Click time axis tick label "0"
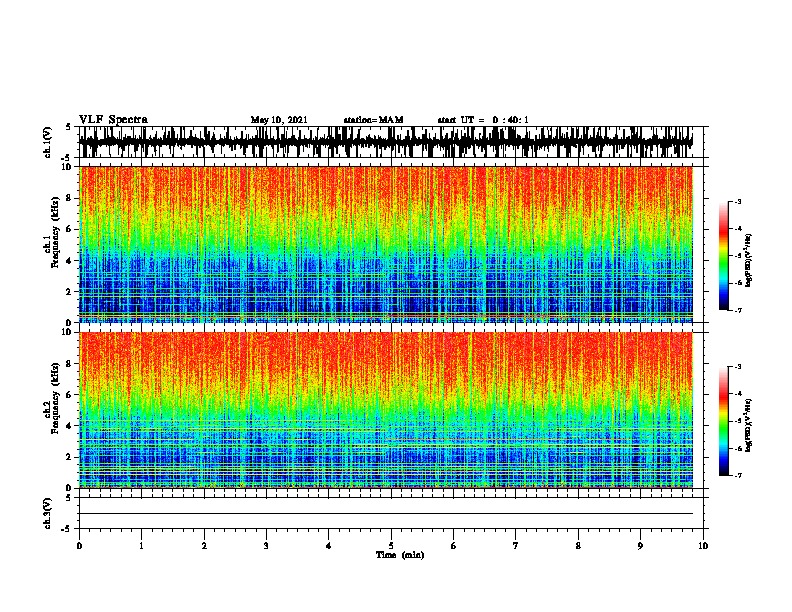Screen dimensions: 792x612 tap(79, 546)
